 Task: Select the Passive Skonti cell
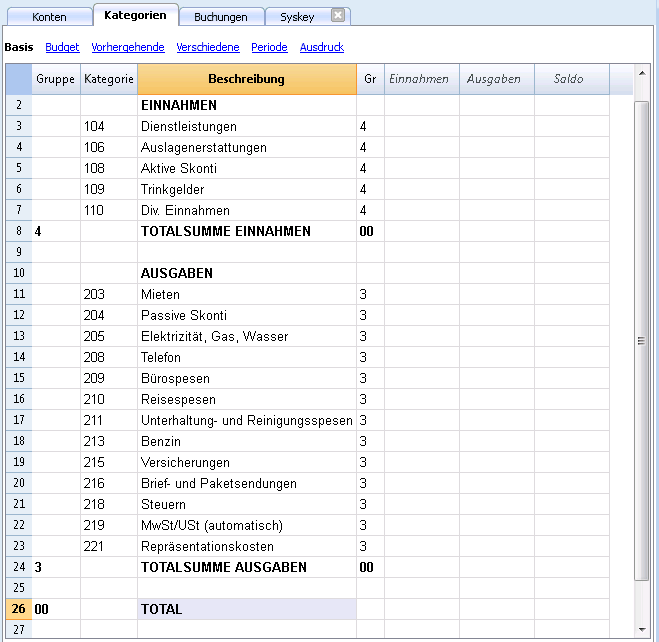247,315
